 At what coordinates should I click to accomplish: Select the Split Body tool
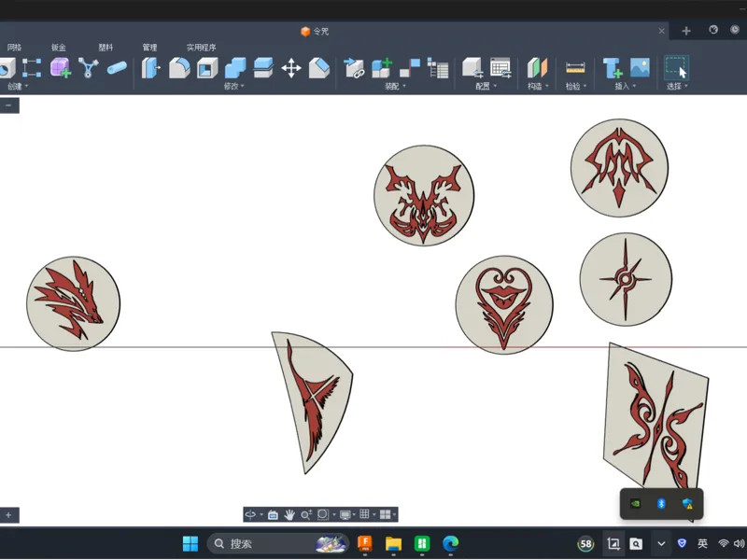[263, 67]
